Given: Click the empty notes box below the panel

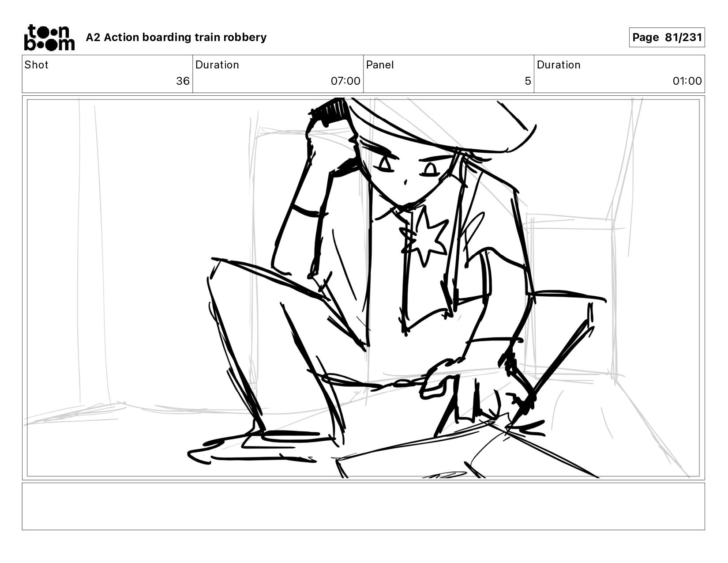Looking at the screenshot, I should (x=363, y=506).
